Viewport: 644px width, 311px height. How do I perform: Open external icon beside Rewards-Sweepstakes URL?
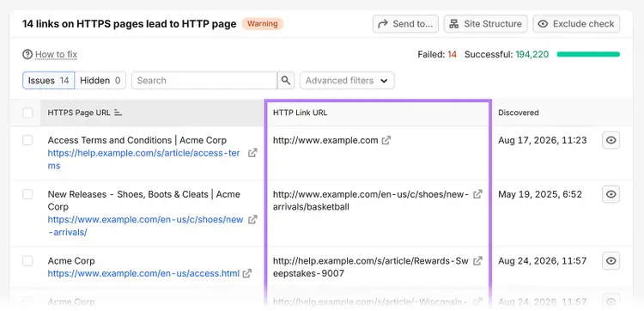pyautogui.click(x=477, y=261)
